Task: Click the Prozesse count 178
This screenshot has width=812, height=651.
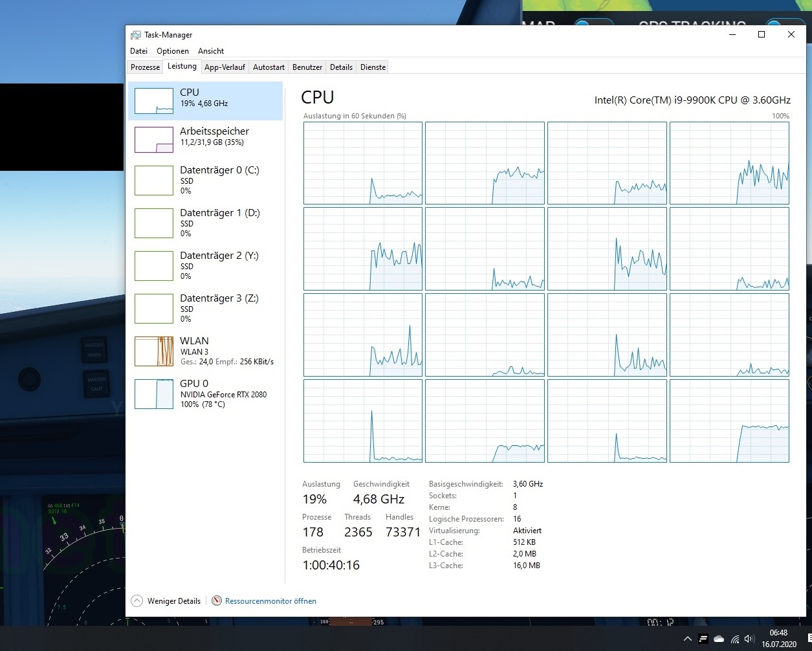Action: point(313,532)
